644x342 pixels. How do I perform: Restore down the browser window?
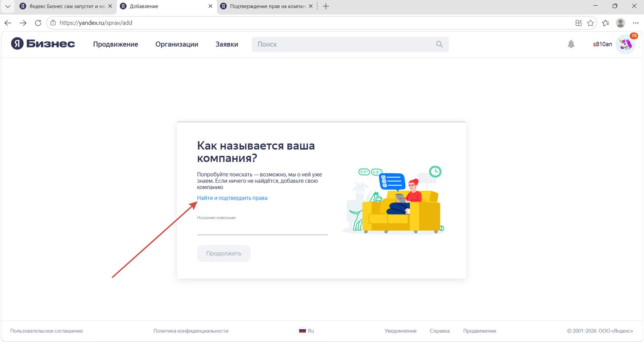point(615,6)
